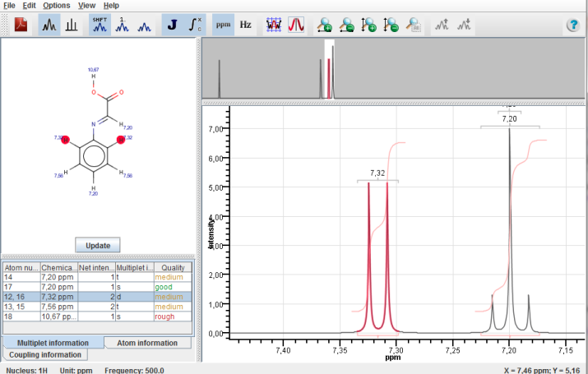Toggle the grid overlay icon

274,25
